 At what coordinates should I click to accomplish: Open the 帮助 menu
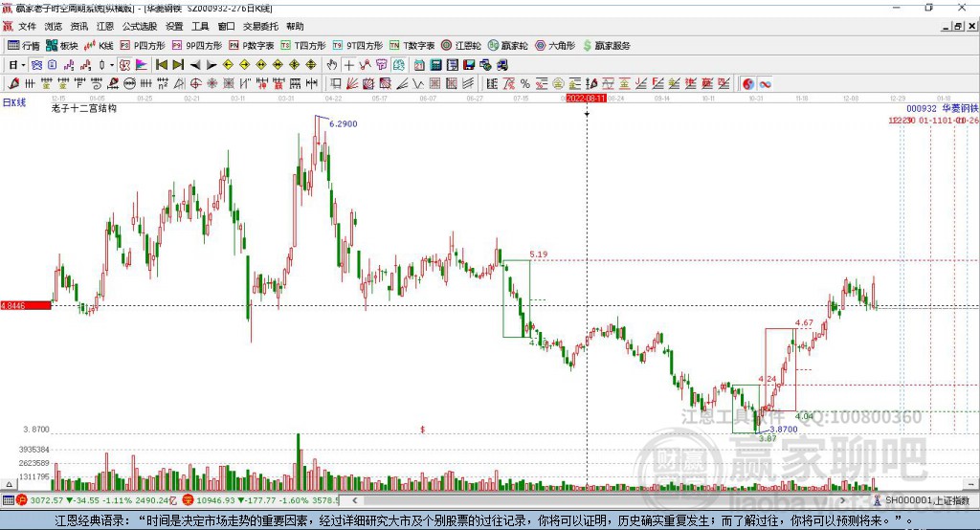click(295, 26)
